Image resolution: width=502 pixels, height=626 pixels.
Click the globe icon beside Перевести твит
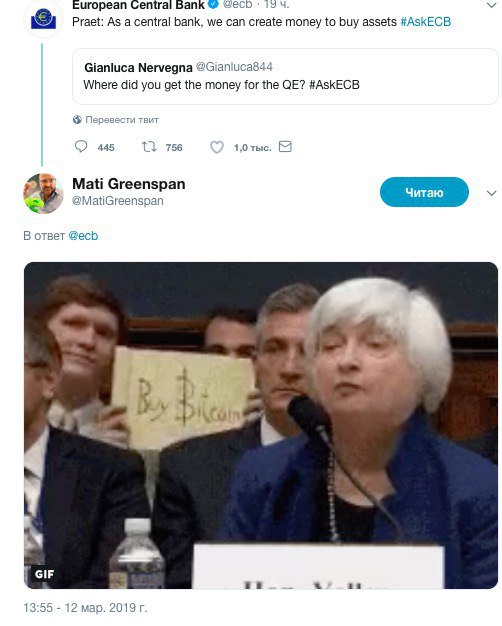[77, 119]
